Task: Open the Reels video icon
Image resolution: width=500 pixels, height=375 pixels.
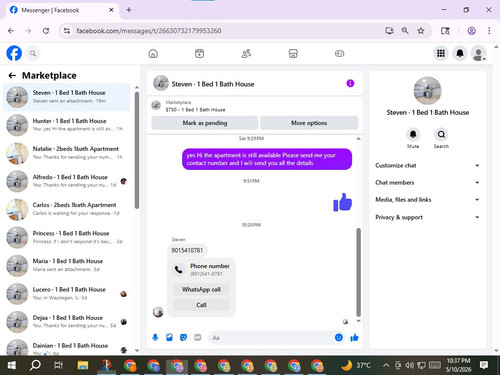Action: click(199, 53)
